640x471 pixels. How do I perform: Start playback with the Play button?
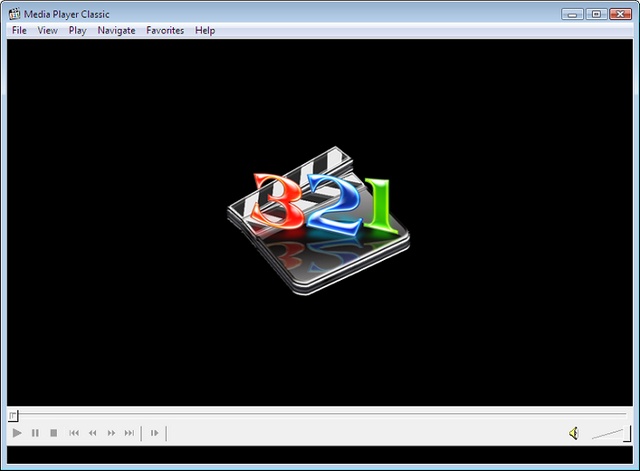pos(17,433)
